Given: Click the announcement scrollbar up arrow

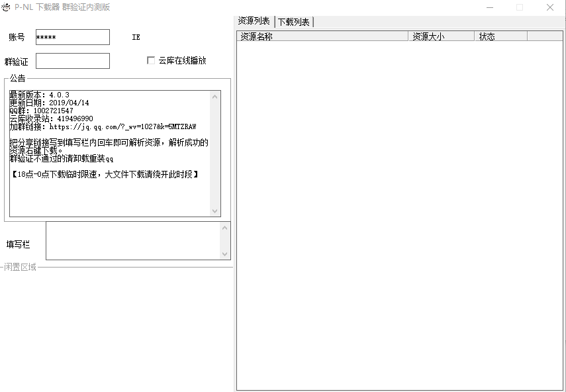Looking at the screenshot, I should pyautogui.click(x=214, y=96).
